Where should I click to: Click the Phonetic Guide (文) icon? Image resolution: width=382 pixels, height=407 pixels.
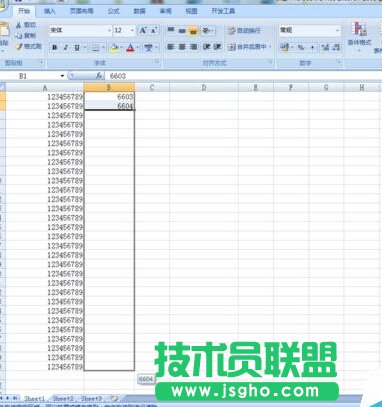[148, 48]
